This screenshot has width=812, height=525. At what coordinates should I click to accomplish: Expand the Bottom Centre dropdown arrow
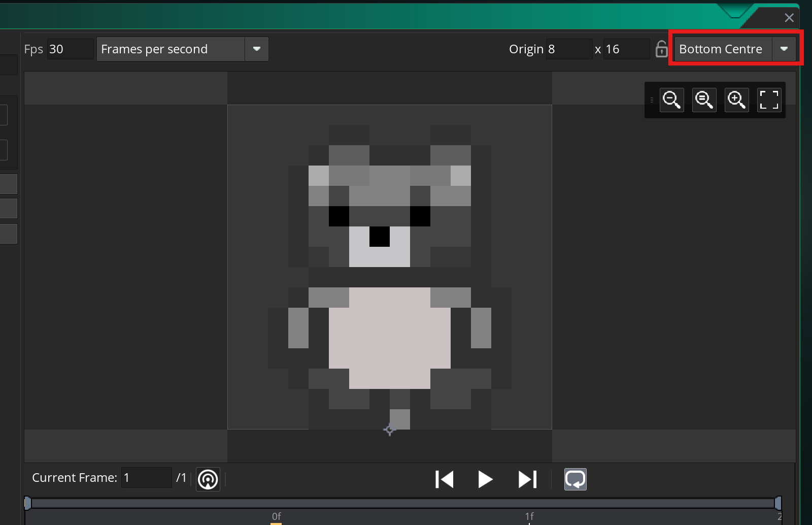coord(784,49)
